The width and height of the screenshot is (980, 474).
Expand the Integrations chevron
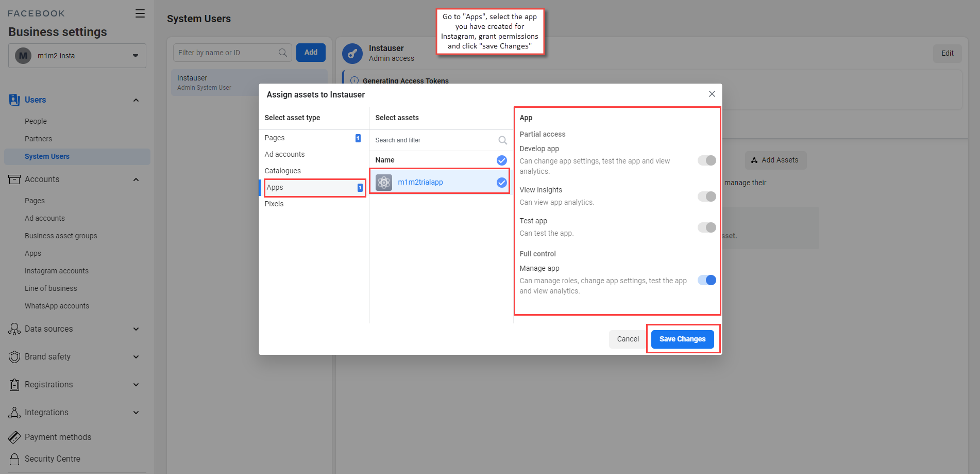(136, 413)
